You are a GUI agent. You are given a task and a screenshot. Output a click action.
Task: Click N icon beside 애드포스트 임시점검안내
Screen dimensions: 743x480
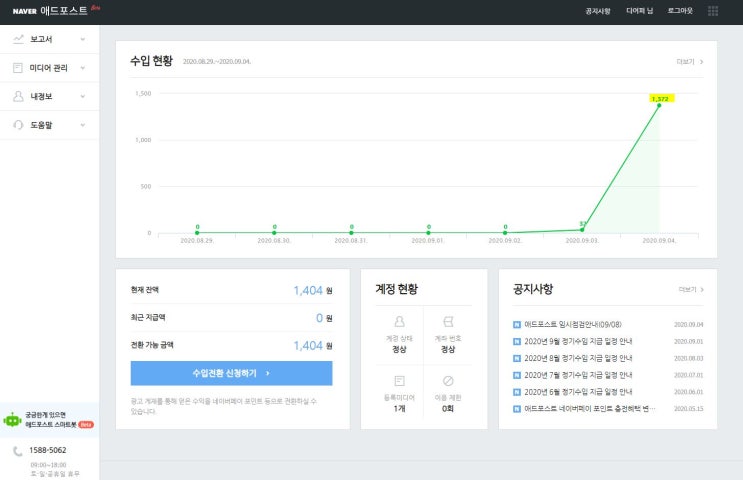517,325
